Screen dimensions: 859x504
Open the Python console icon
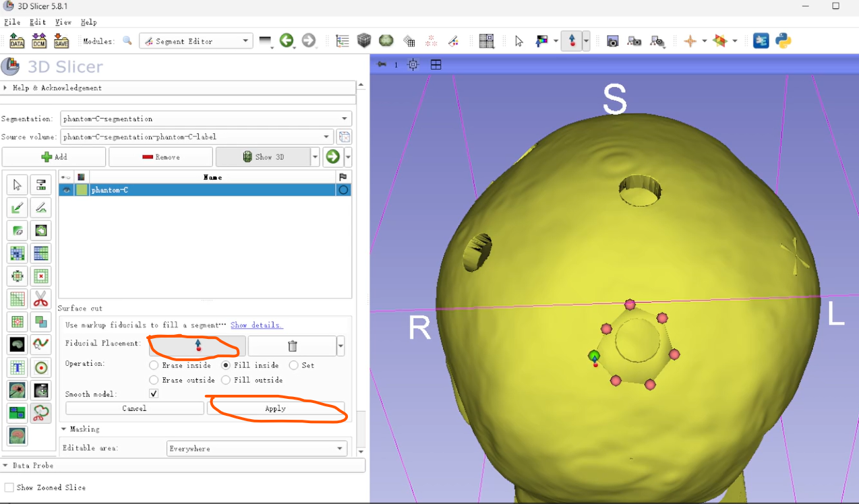point(783,41)
